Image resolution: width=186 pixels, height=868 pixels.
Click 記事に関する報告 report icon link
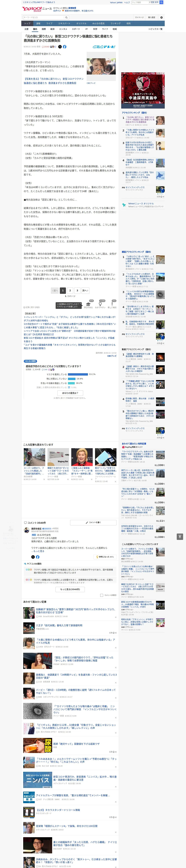tap(32, 307)
